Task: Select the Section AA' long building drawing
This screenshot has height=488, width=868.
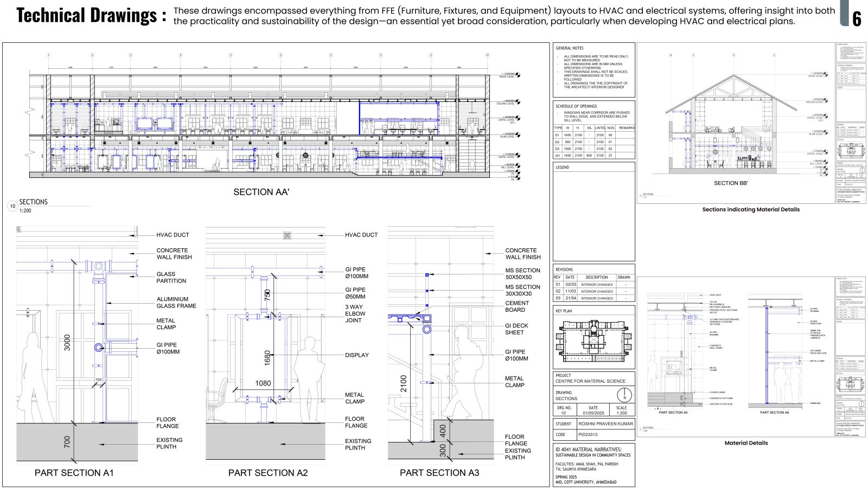Action: pyautogui.click(x=260, y=125)
